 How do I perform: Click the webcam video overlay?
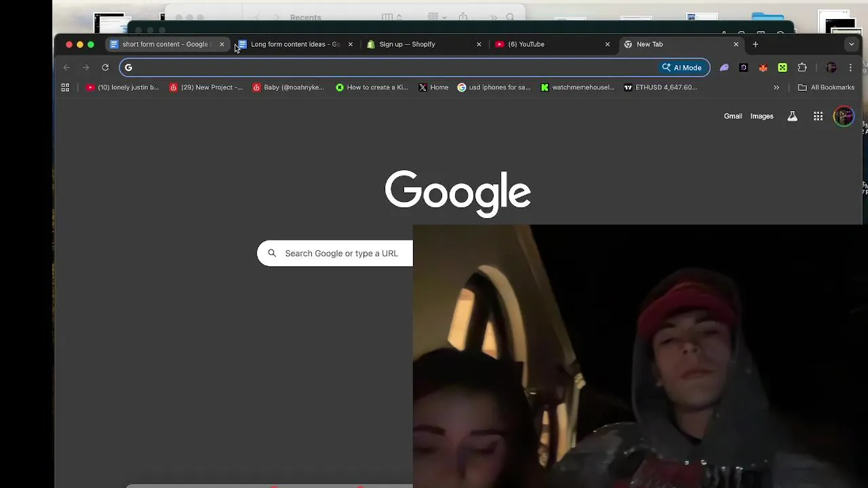pos(640,357)
